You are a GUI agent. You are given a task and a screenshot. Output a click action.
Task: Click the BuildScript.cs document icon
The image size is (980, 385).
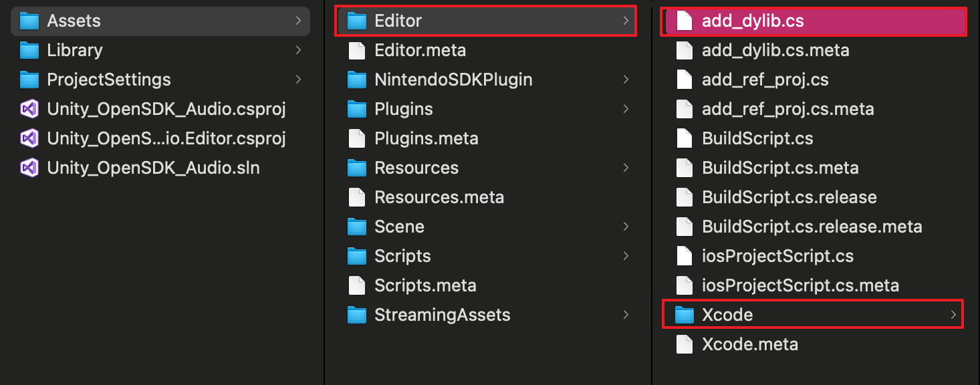(x=685, y=138)
